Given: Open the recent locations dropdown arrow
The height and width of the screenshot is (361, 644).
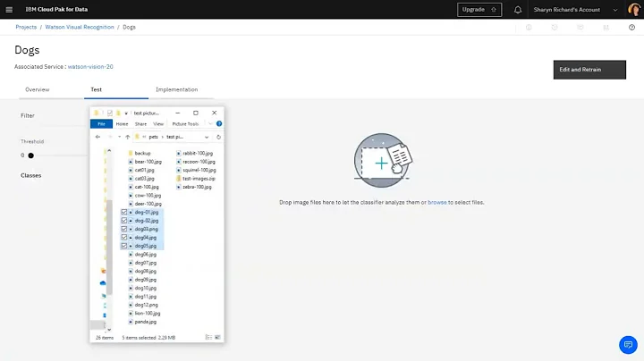Looking at the screenshot, I should point(119,137).
